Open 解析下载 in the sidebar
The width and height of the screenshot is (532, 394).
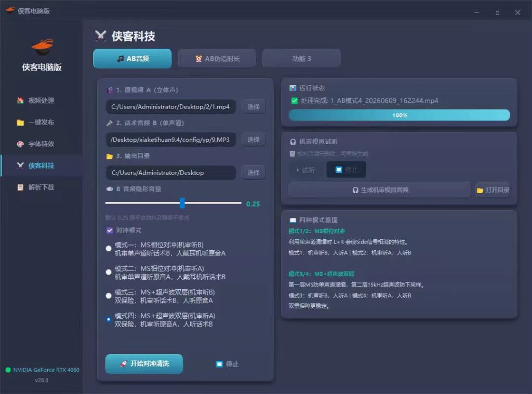[41, 187]
